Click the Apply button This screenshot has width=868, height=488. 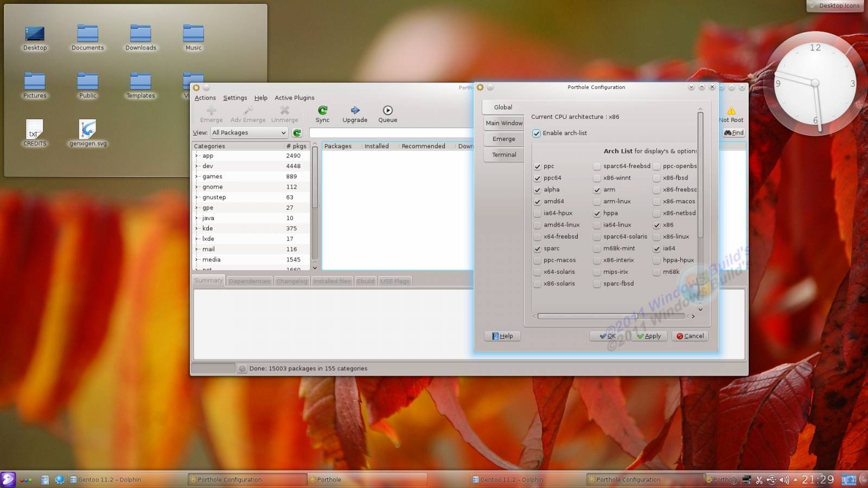[x=649, y=336]
